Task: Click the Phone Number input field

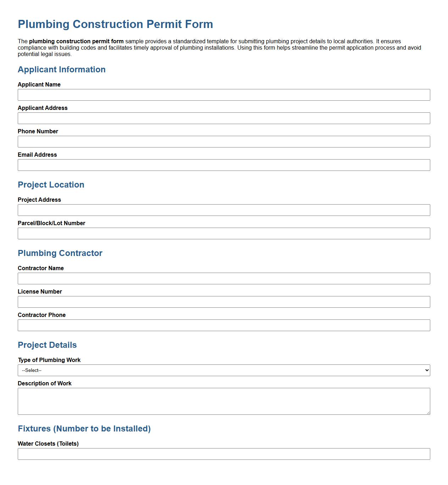Action: tap(223, 141)
